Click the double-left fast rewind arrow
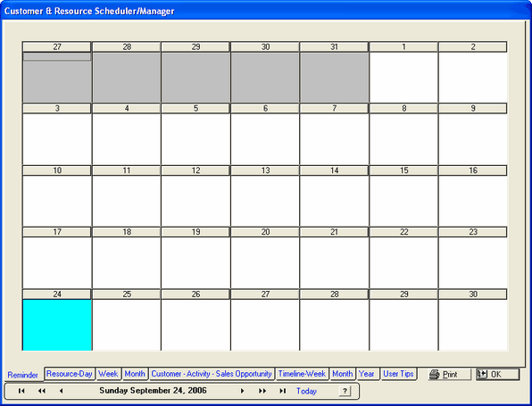 point(42,391)
